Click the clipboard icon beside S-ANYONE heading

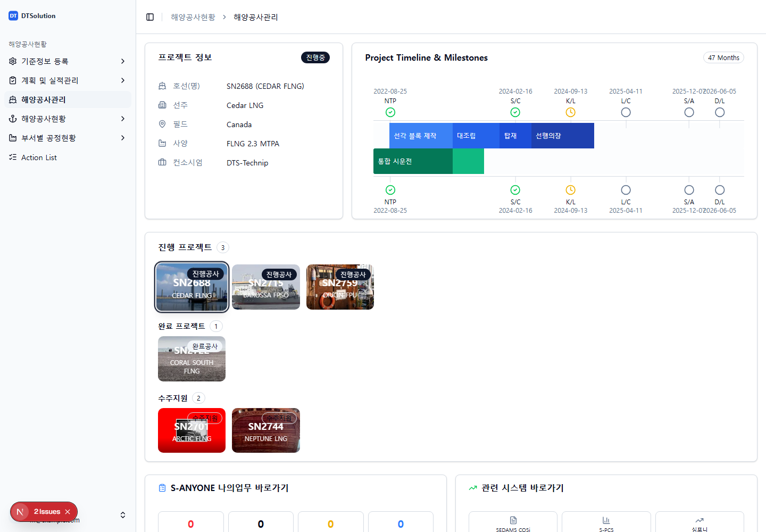162,488
